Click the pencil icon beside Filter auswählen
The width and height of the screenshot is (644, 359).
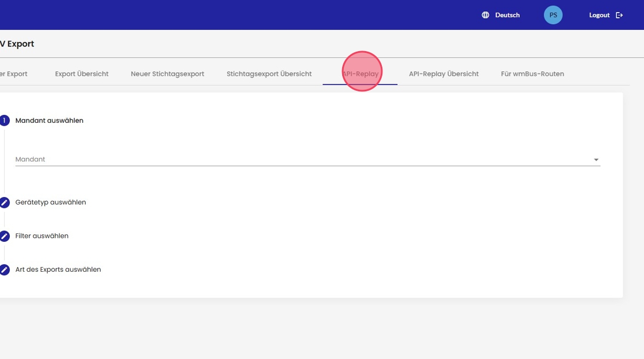[x=5, y=236]
